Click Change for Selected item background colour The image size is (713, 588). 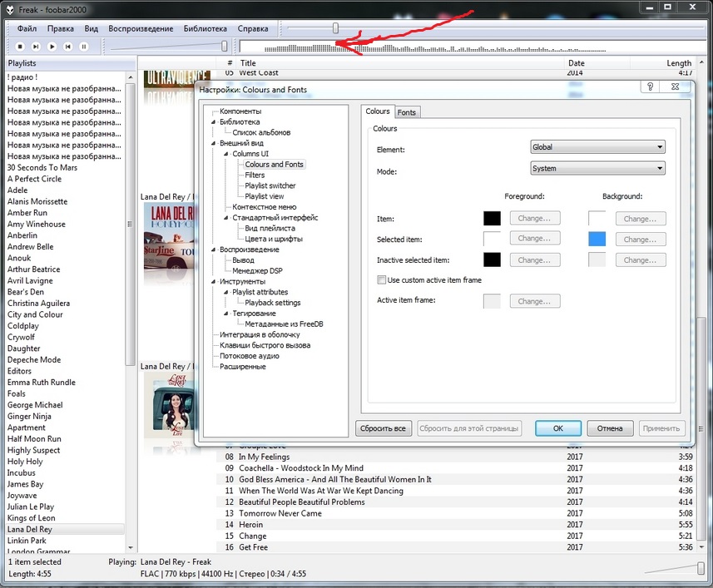click(641, 239)
